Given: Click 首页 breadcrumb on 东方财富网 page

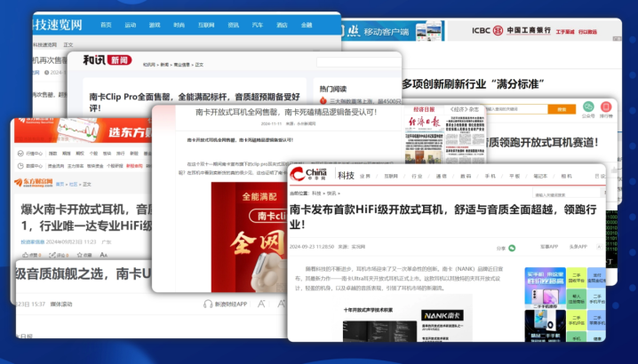Looking at the screenshot, I should coord(60,185).
